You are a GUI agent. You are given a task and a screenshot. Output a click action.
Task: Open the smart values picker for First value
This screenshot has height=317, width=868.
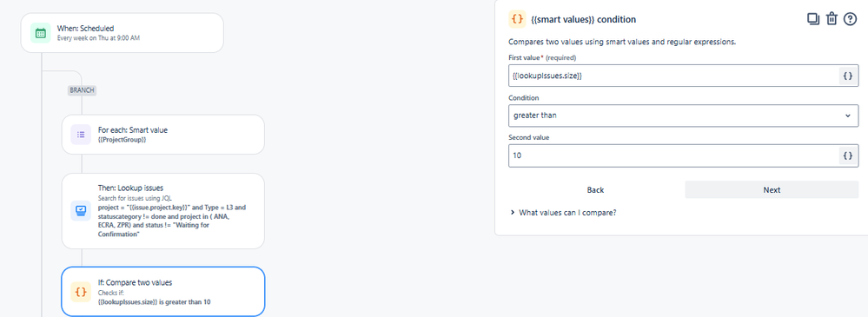pyautogui.click(x=847, y=76)
